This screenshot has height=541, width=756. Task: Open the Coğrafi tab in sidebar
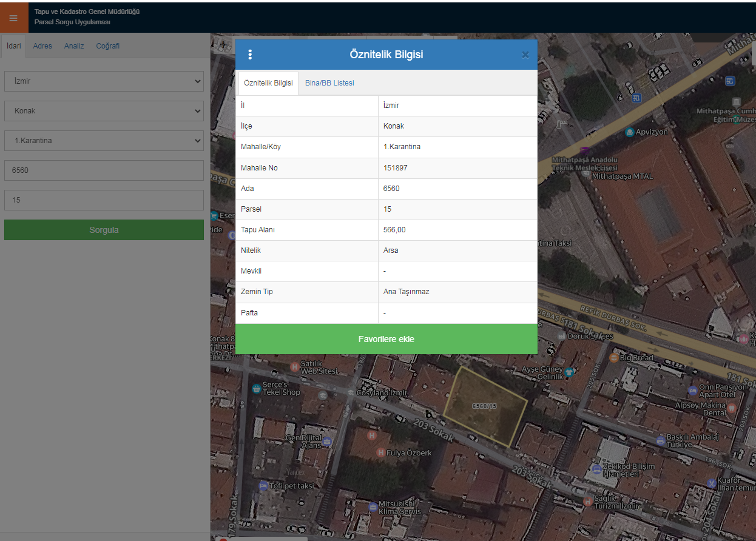(107, 46)
